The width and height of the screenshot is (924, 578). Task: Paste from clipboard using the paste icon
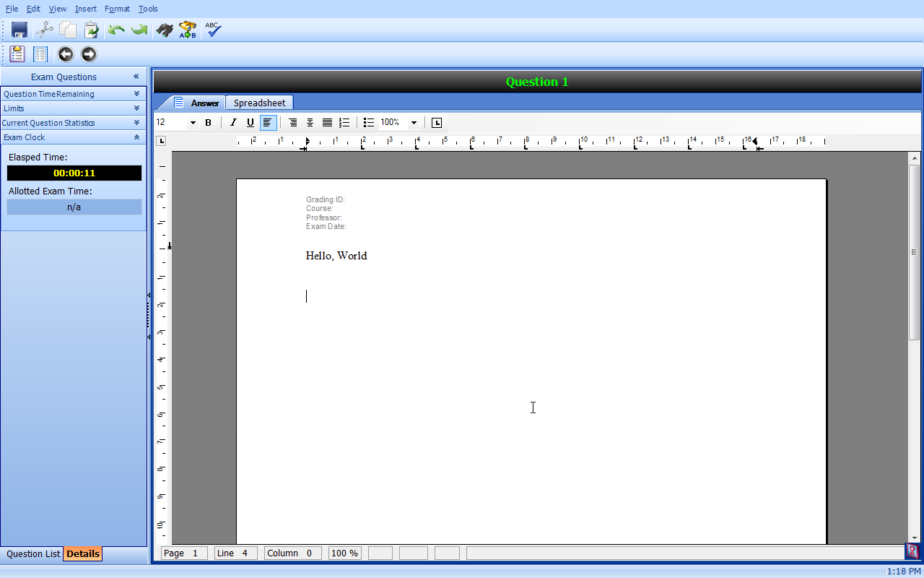(91, 30)
